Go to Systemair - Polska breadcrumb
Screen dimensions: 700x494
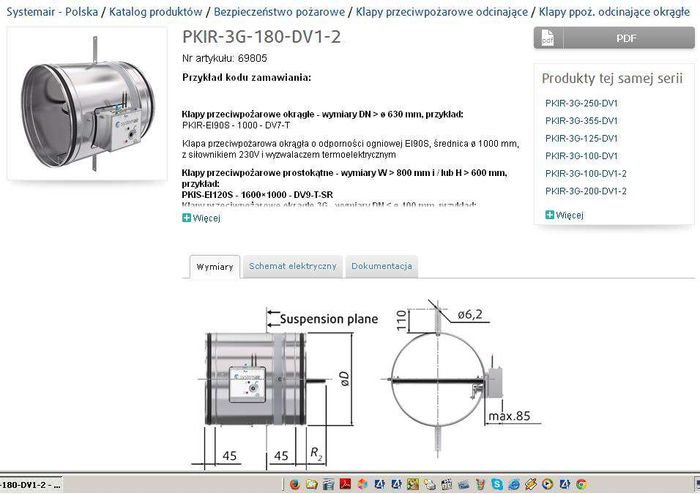tap(52, 12)
